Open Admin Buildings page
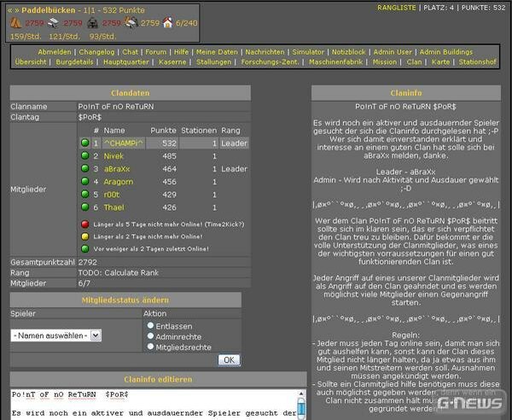Image resolution: width=512 pixels, height=420 pixels. click(446, 52)
